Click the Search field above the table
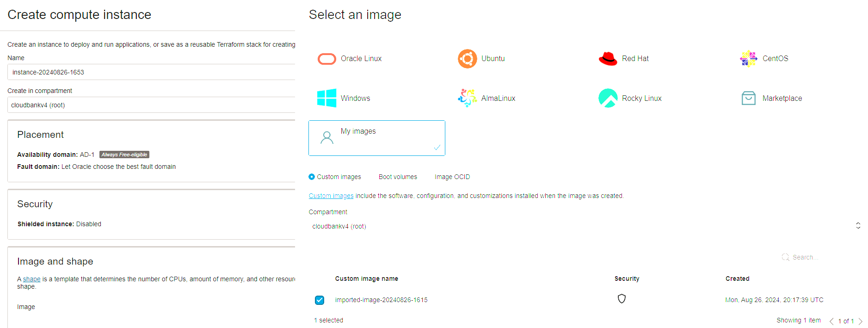The image size is (868, 328). click(805, 257)
